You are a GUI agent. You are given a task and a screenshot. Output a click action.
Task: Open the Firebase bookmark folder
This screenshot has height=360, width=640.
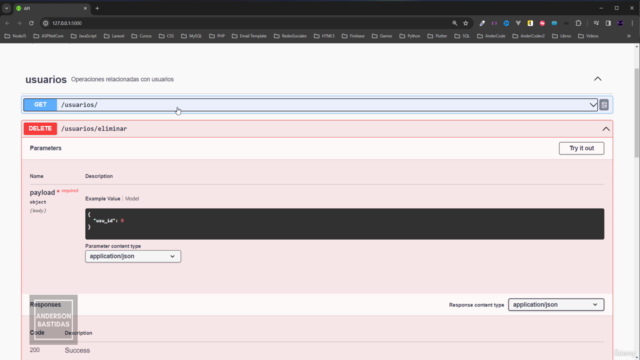tap(353, 36)
